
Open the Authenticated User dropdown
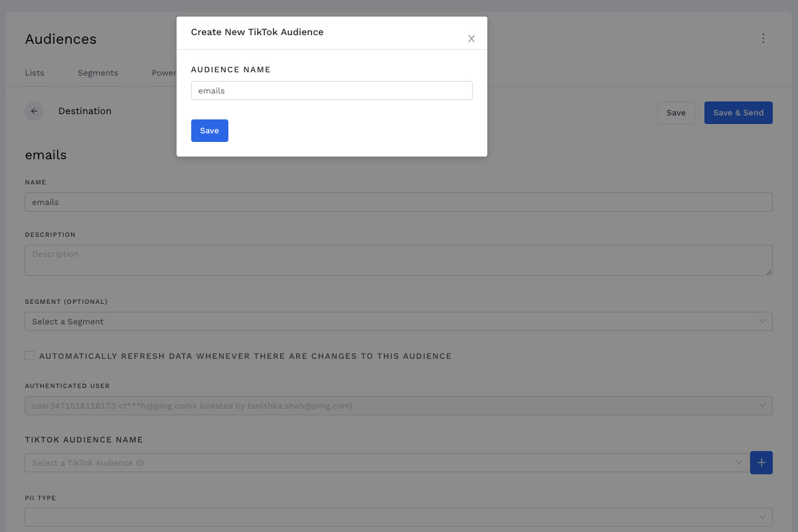pos(398,405)
